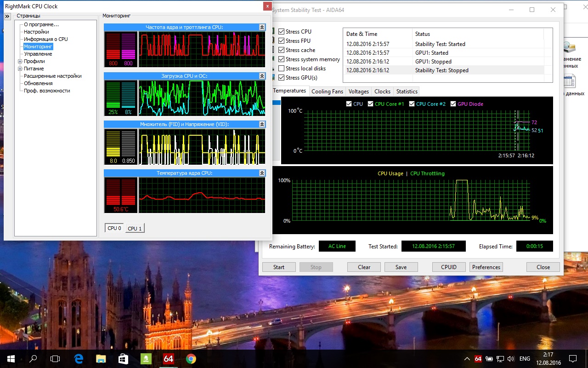
Task: Open the Windows Start menu
Action: click(x=11, y=359)
